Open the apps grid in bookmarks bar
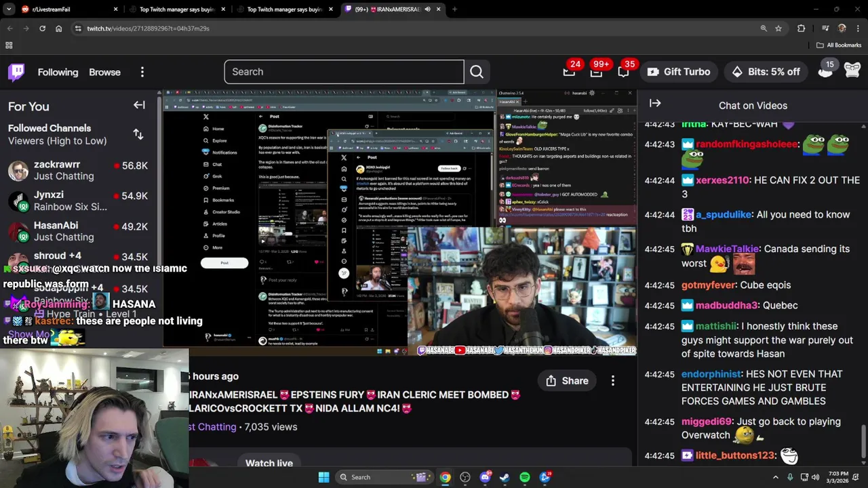 [x=9, y=45]
